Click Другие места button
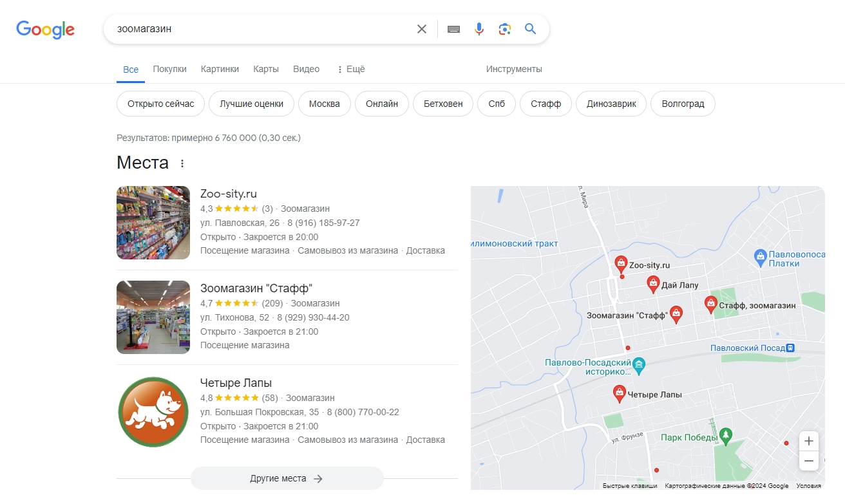 pos(287,478)
